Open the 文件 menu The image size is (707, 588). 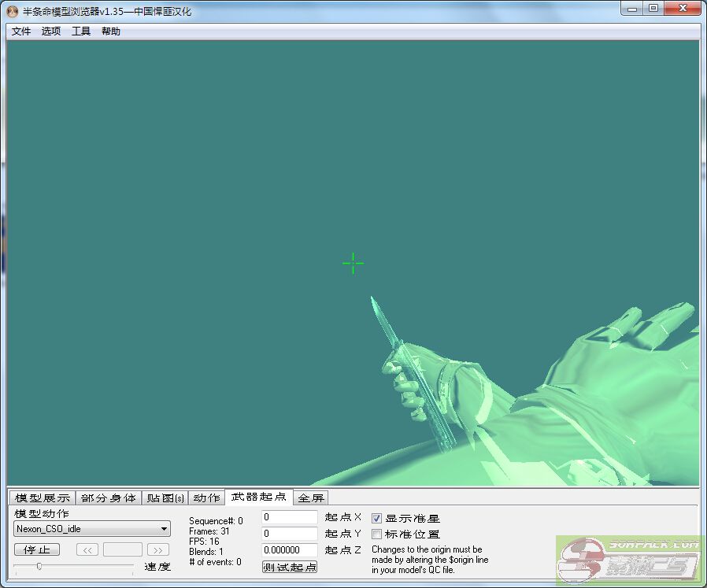tap(21, 31)
